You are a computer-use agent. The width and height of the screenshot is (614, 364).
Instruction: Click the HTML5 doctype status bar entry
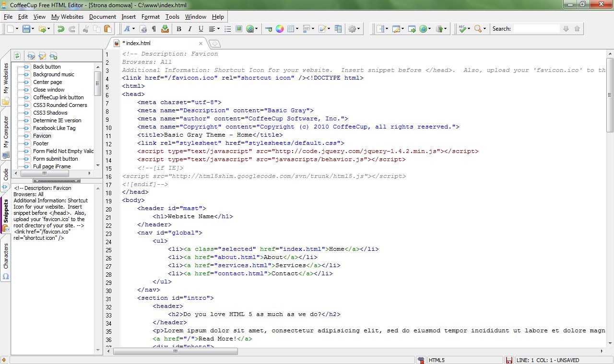pos(464,360)
